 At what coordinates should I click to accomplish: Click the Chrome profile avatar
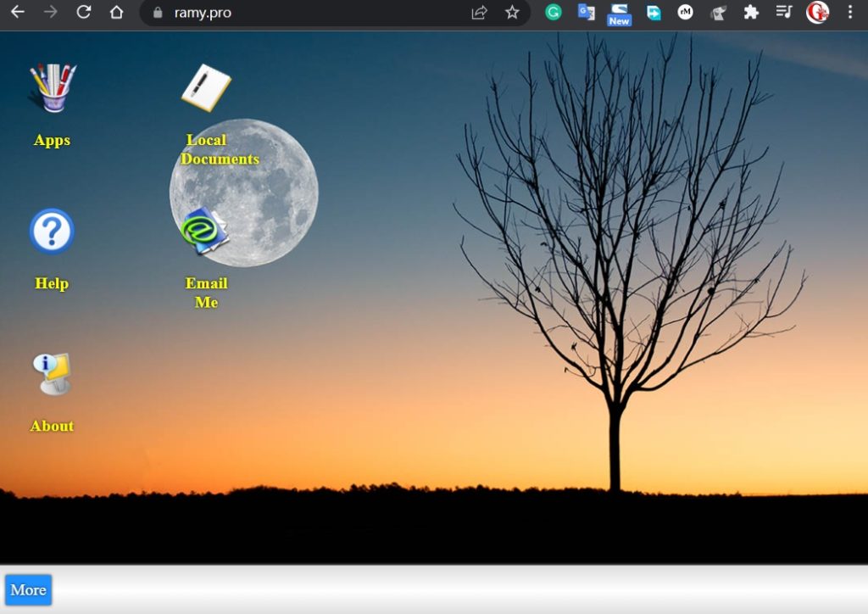(x=817, y=13)
